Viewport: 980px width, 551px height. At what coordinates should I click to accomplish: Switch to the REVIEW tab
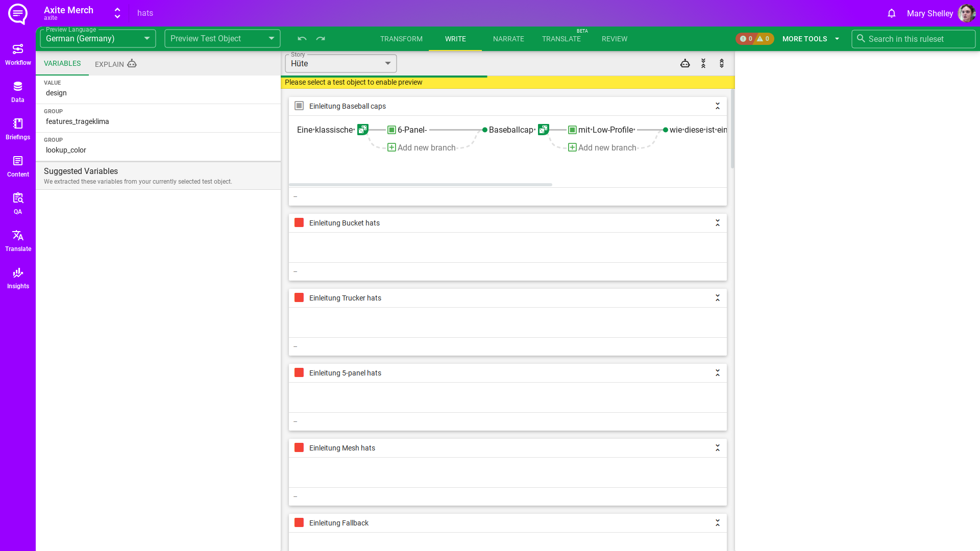pos(615,39)
